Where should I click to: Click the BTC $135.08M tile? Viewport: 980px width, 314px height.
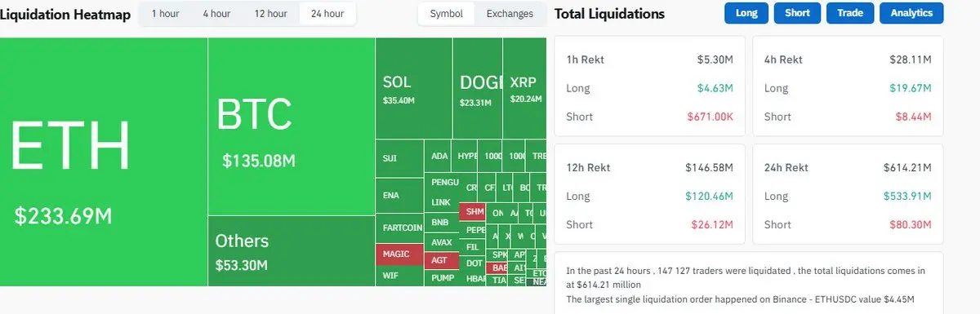tap(292, 126)
